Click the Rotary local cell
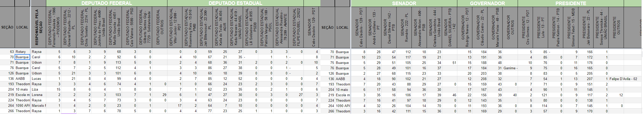644x116 pixels. point(22,52)
